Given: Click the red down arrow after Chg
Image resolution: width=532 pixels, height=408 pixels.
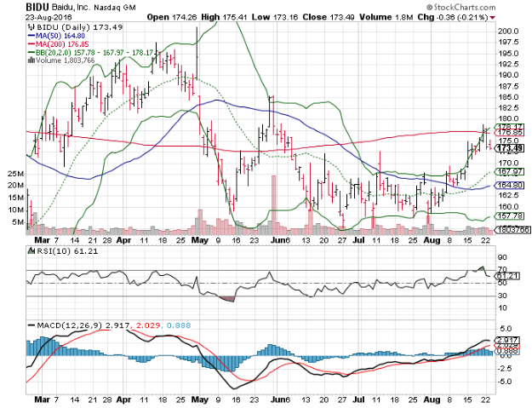Looking at the screenshot, I should tap(492, 17).
